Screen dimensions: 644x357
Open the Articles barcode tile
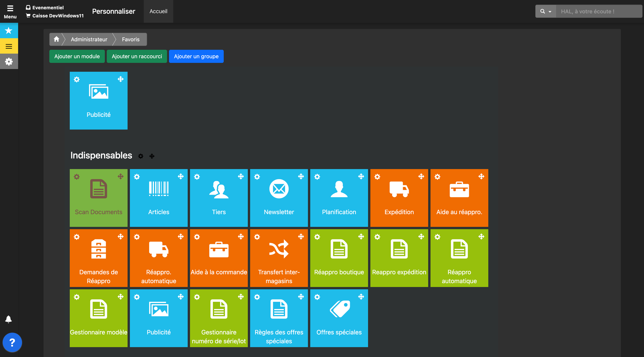click(159, 198)
